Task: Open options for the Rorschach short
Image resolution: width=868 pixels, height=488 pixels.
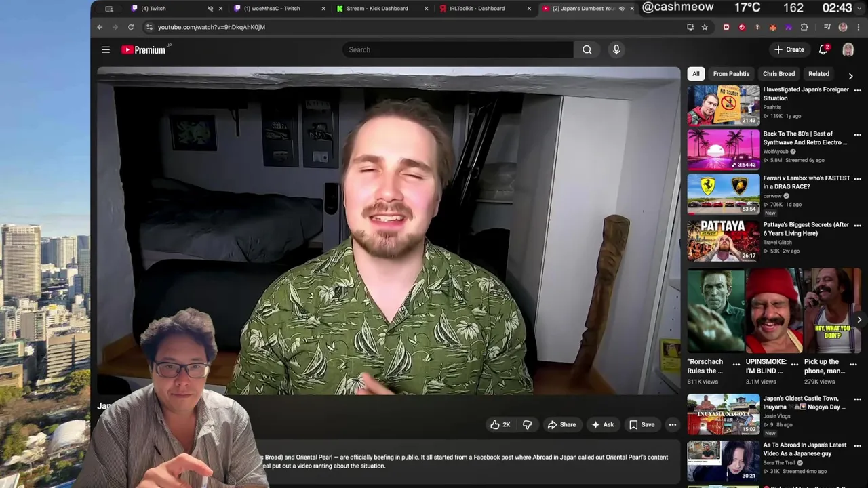Action: click(736, 364)
